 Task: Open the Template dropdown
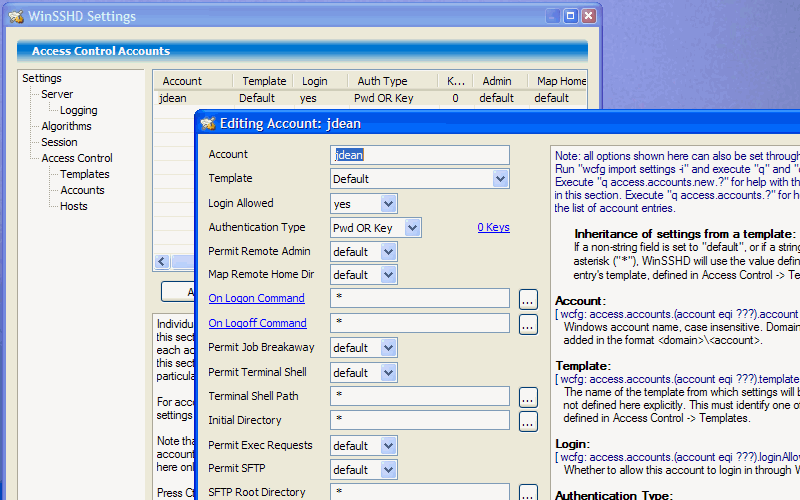pos(500,179)
